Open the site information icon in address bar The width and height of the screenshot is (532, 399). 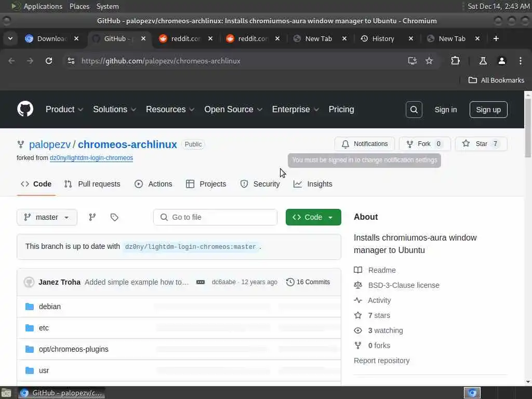(x=71, y=61)
